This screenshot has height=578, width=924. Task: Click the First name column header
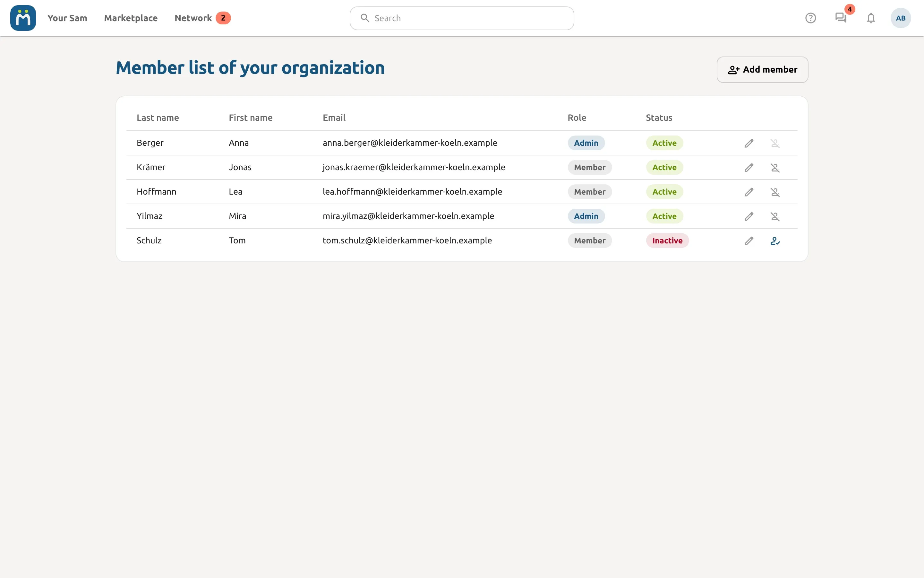pyautogui.click(x=251, y=118)
